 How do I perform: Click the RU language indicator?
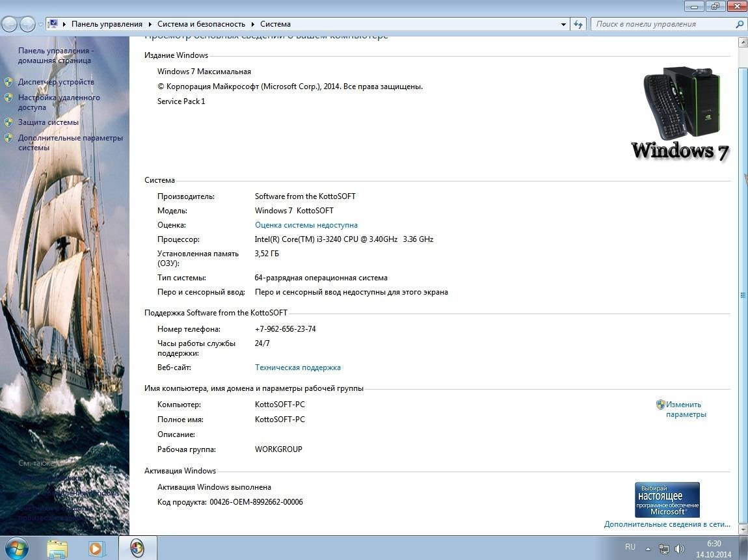630,546
